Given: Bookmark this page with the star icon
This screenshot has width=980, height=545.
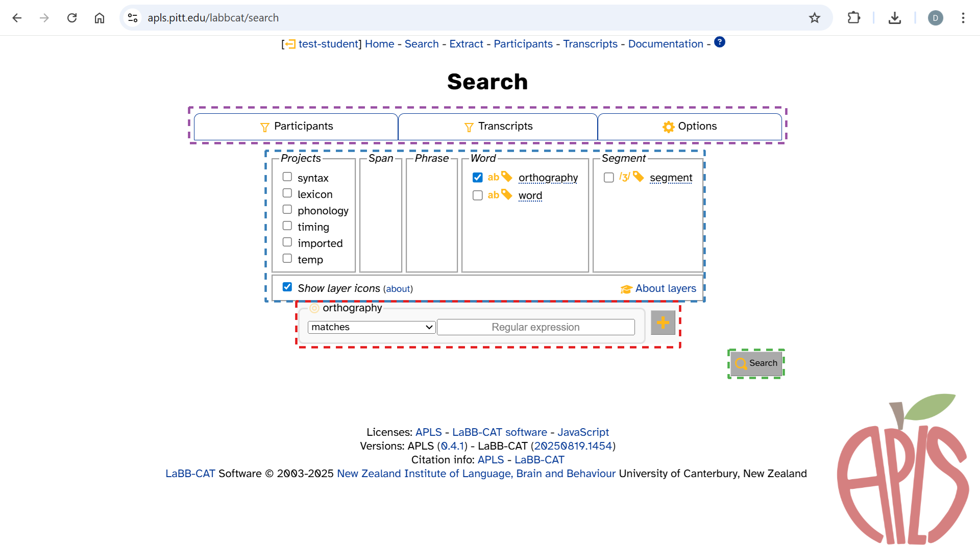Looking at the screenshot, I should coord(814,18).
